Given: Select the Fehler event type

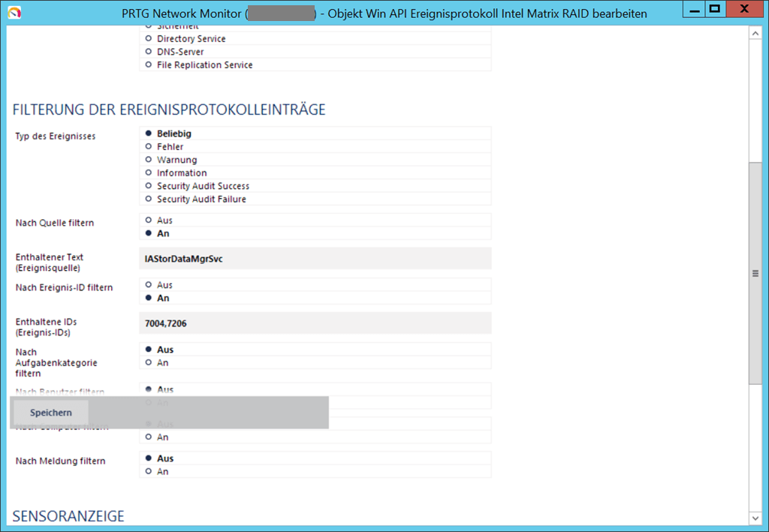Looking at the screenshot, I should [149, 147].
